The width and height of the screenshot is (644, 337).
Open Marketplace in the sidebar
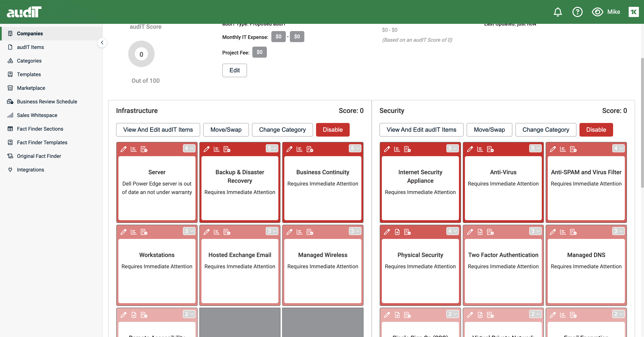click(x=51, y=88)
